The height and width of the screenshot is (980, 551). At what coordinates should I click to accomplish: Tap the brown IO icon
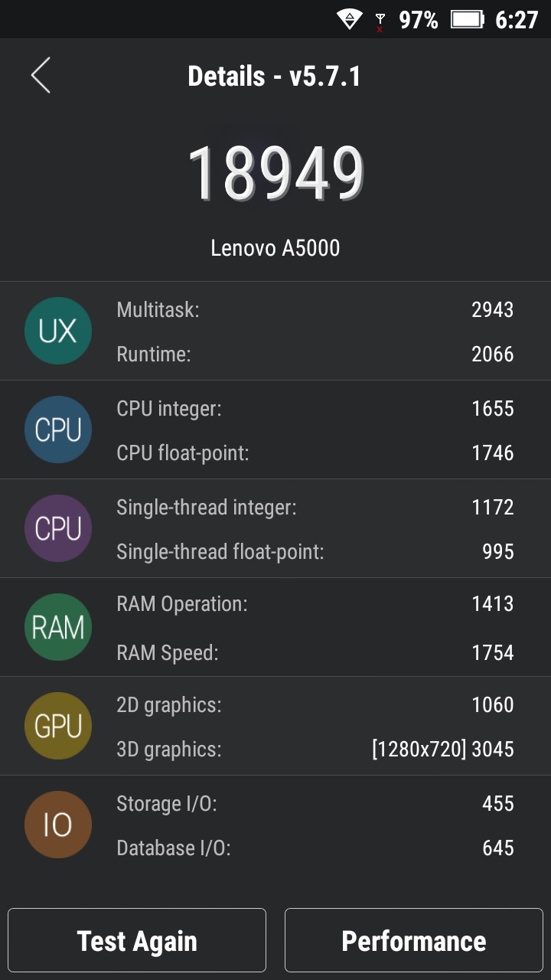[x=58, y=825]
